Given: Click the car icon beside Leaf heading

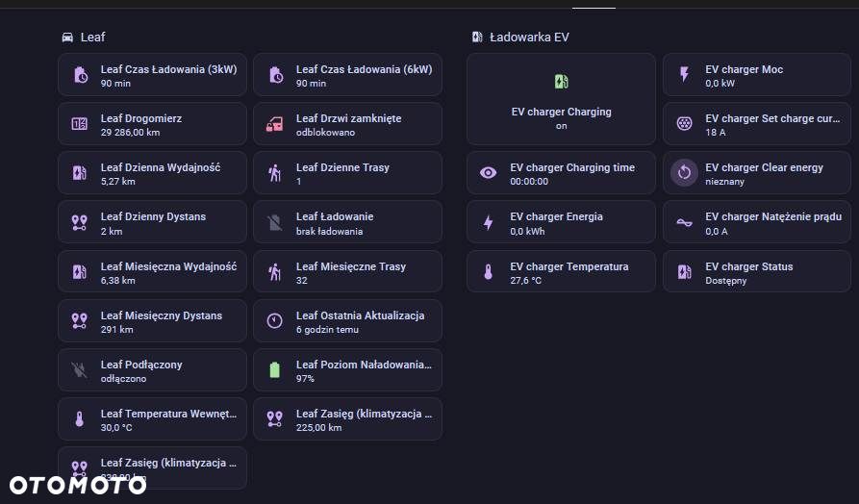Looking at the screenshot, I should coord(67,38).
